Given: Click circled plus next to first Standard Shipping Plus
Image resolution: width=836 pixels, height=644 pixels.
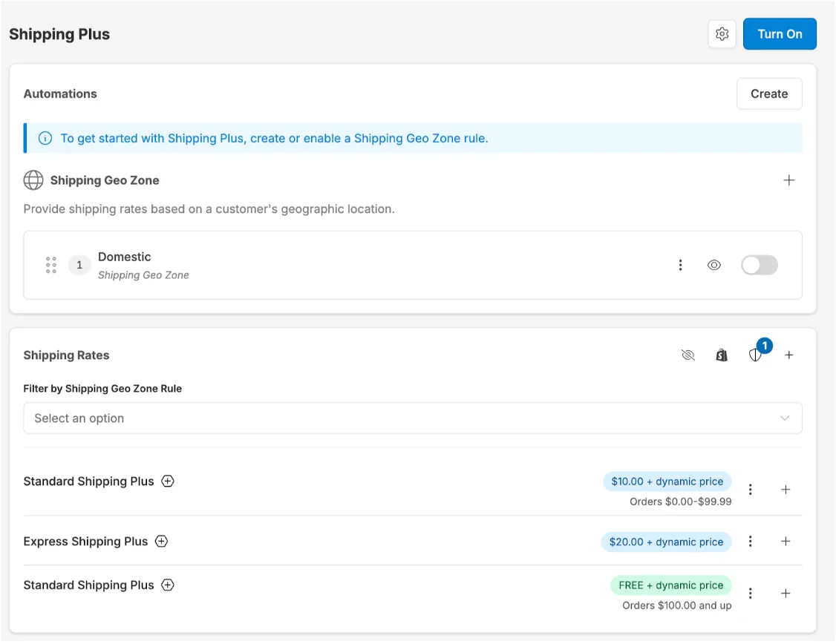Looking at the screenshot, I should [168, 482].
